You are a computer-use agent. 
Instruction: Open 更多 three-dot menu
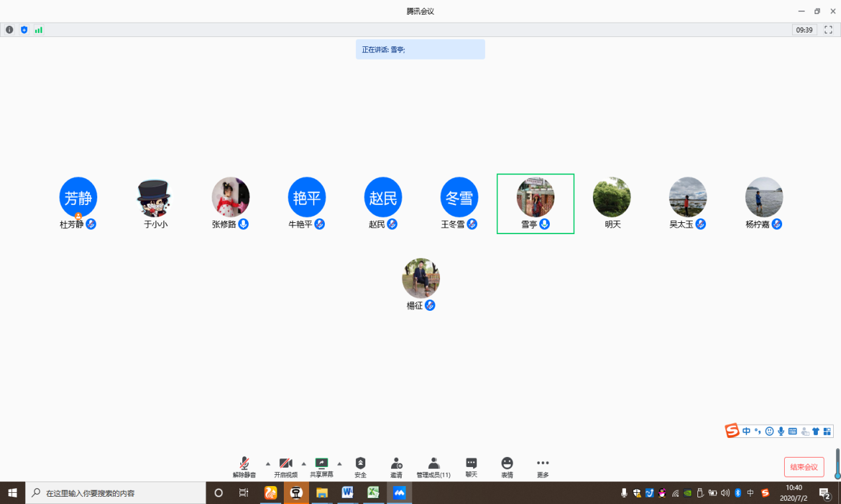pyautogui.click(x=543, y=467)
